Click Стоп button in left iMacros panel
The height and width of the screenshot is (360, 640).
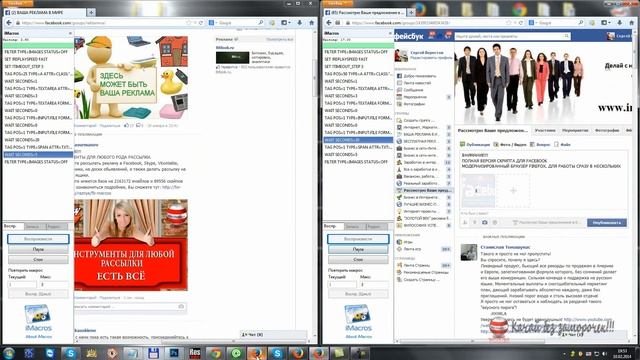[x=38, y=259]
